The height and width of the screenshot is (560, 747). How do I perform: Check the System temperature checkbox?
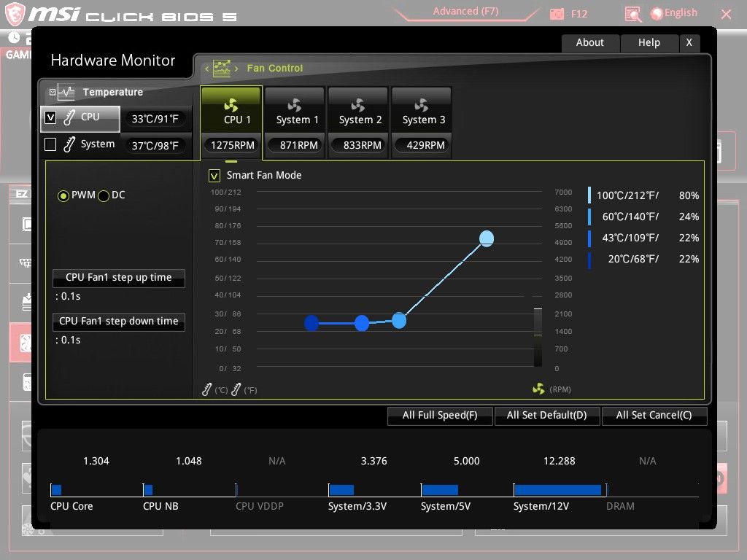[x=50, y=144]
